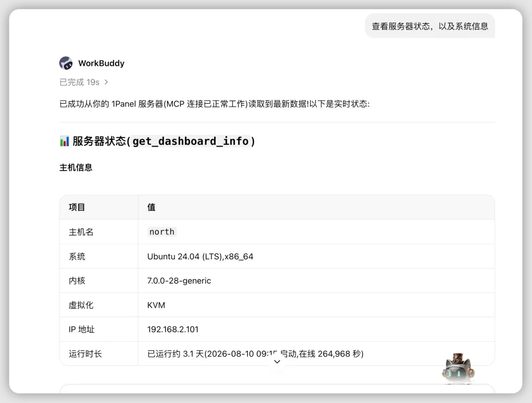
Task: Click the bar chart emoji in heading
Action: coord(64,141)
